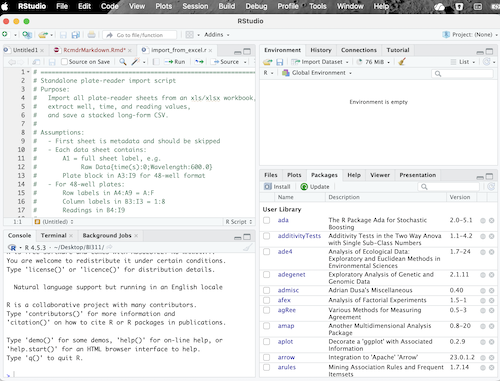
Task: Click the Print document icon
Action: [91, 35]
